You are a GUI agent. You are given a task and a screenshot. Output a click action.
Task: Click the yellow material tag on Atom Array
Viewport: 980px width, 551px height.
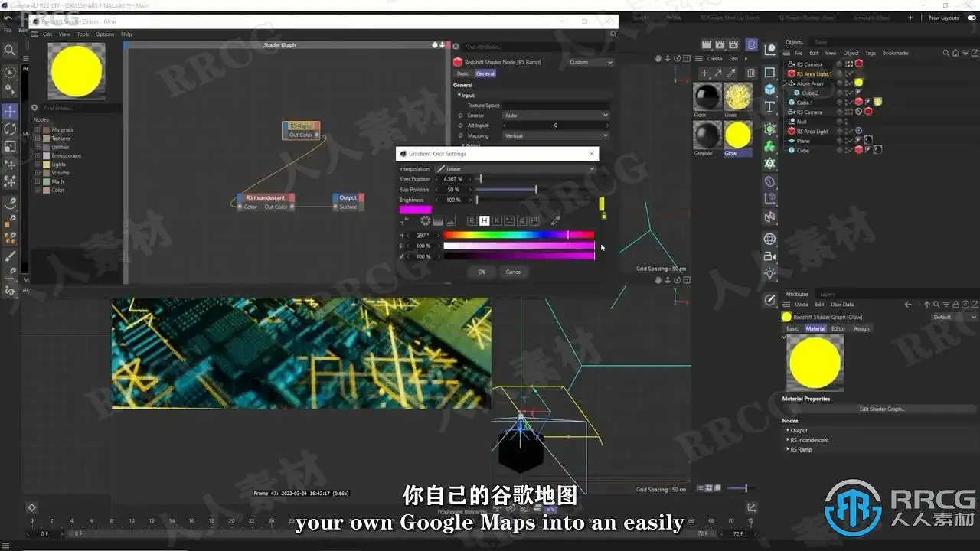pos(859,83)
